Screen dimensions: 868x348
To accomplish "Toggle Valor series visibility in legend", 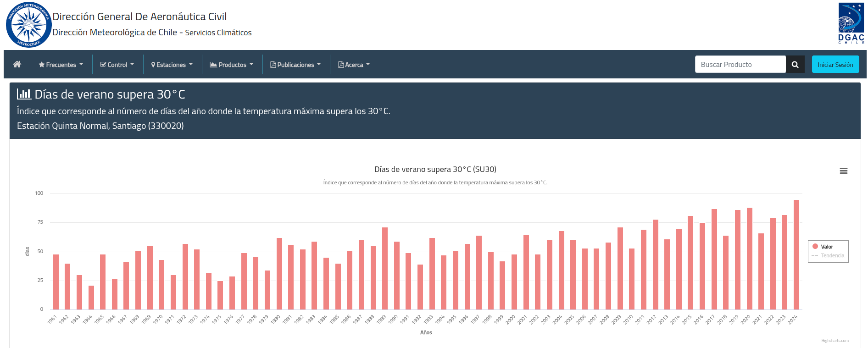I will [x=827, y=247].
